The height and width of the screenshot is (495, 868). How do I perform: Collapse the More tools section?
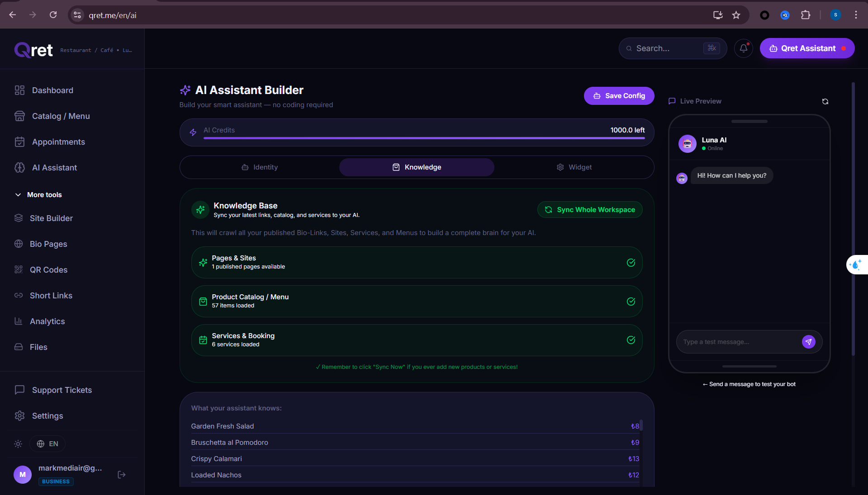[x=38, y=195]
